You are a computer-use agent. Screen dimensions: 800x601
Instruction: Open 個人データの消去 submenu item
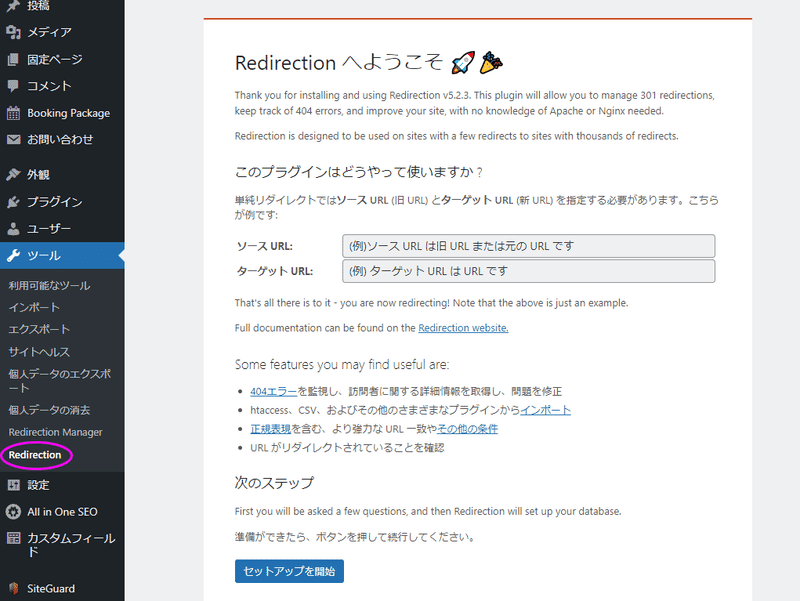tap(49, 410)
